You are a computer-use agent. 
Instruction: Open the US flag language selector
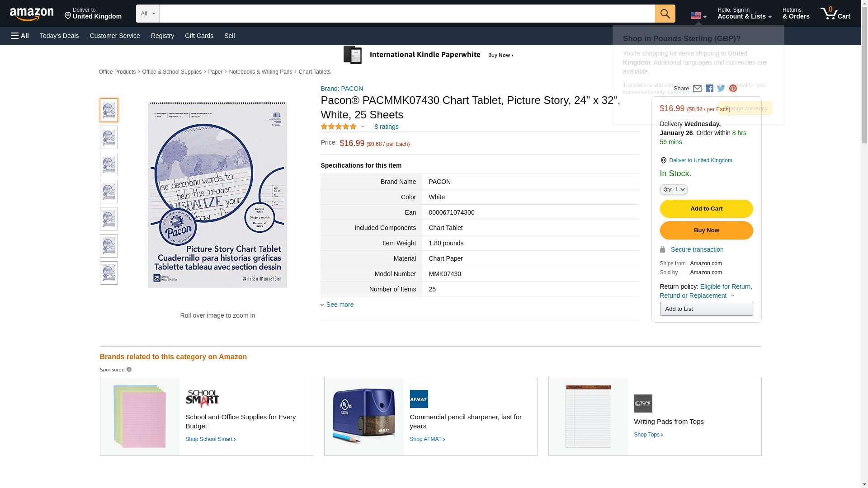(x=698, y=16)
